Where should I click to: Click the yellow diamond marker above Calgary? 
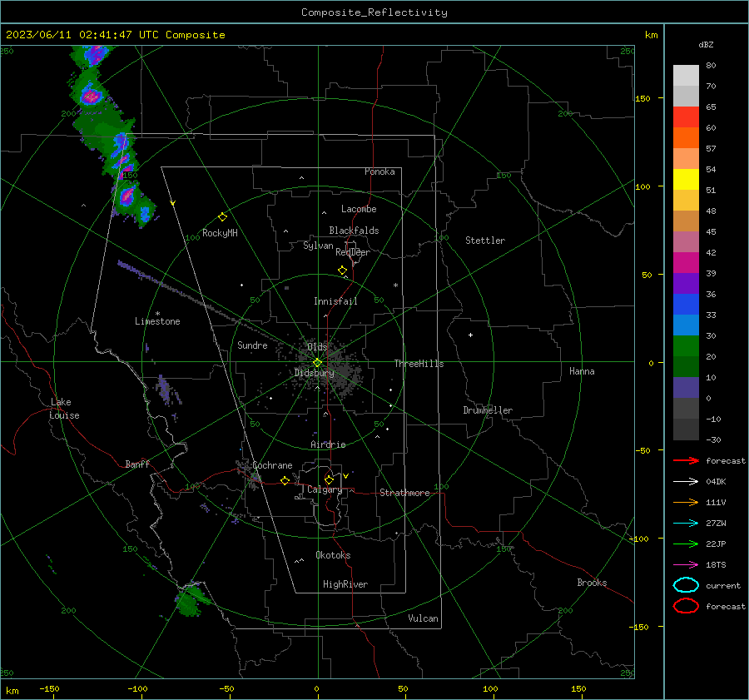[329, 479]
